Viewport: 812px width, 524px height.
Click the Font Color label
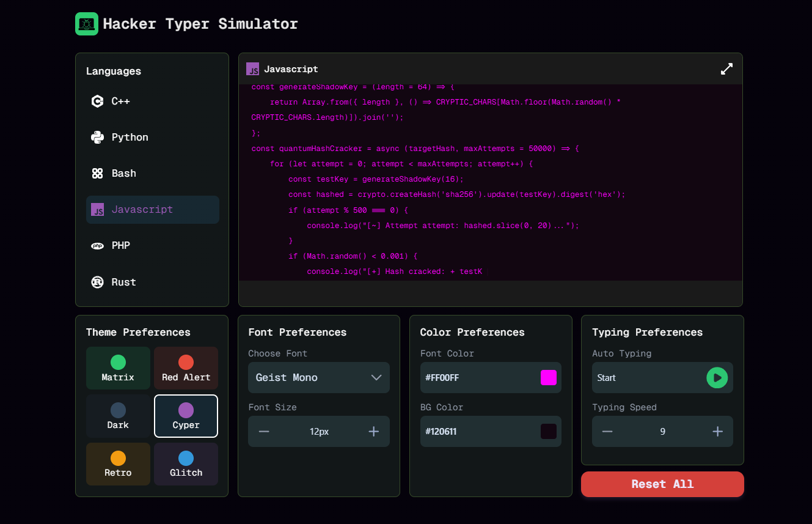[x=447, y=353]
